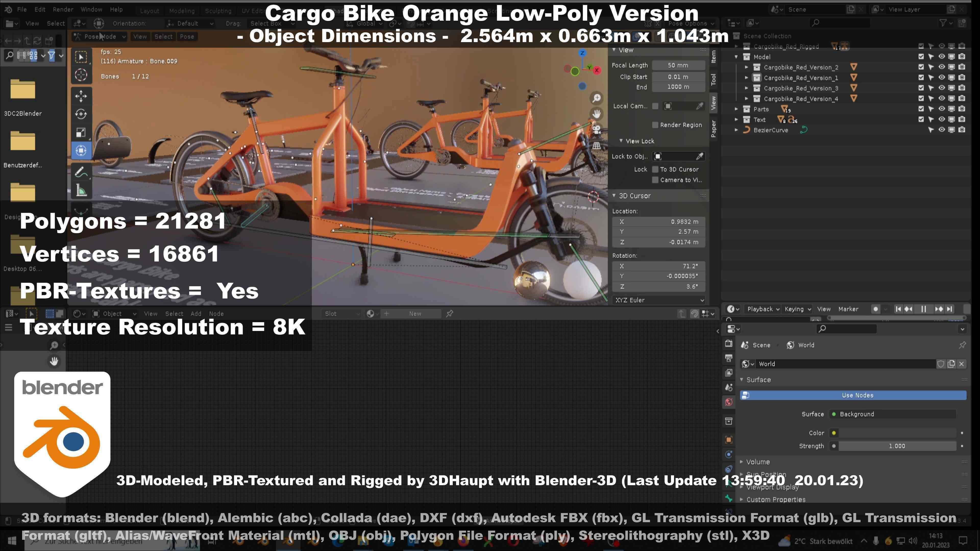Click the pan hand icon in node editor
980x551 pixels.
[x=54, y=361]
